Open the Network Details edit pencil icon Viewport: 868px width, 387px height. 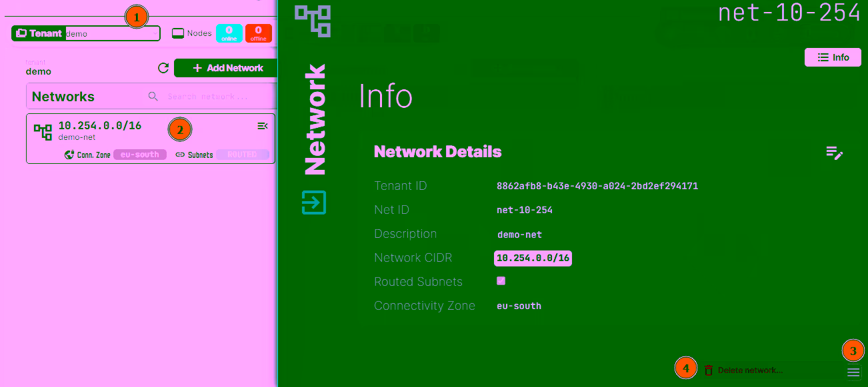coord(834,153)
